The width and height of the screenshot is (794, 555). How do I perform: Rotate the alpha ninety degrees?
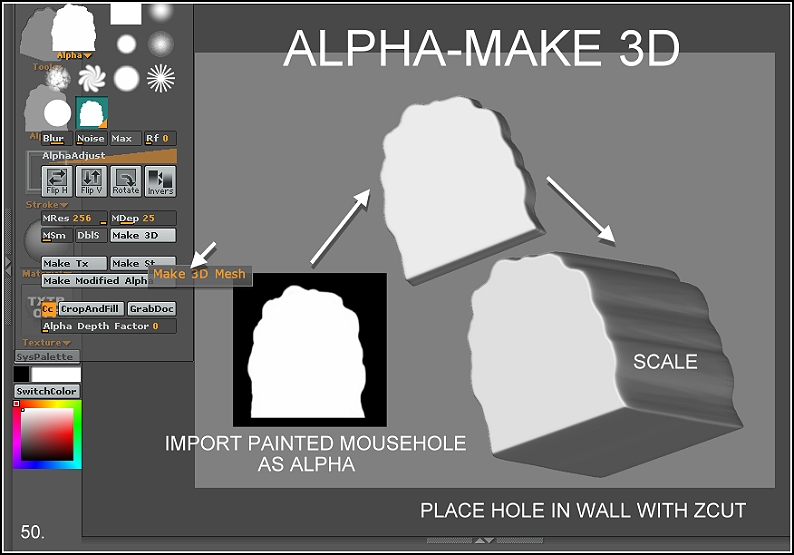(x=126, y=181)
